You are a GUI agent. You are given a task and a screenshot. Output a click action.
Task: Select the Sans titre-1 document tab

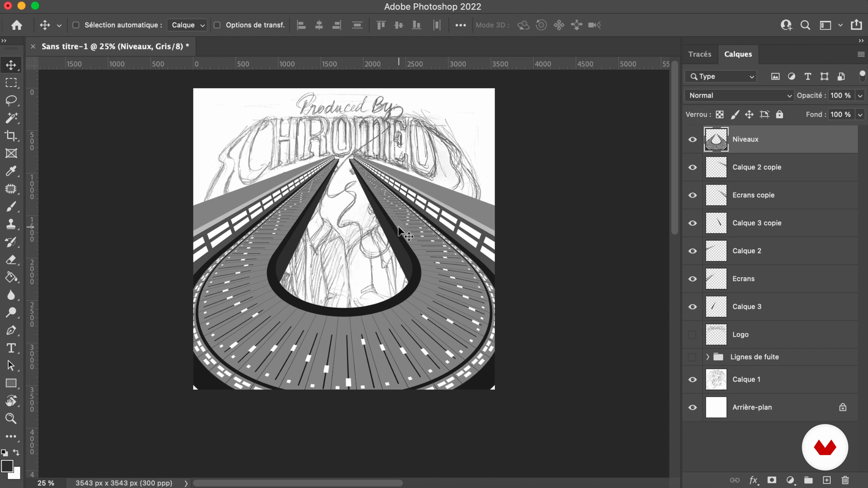[x=115, y=47]
